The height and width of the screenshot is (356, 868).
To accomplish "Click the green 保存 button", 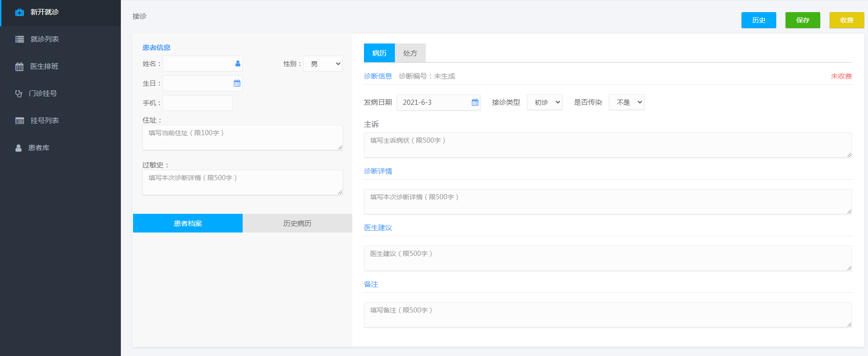I will (x=803, y=20).
